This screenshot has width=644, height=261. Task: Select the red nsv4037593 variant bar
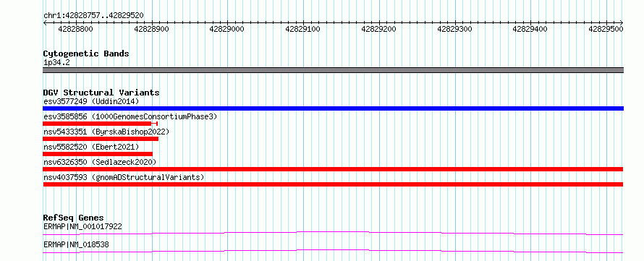point(333,184)
